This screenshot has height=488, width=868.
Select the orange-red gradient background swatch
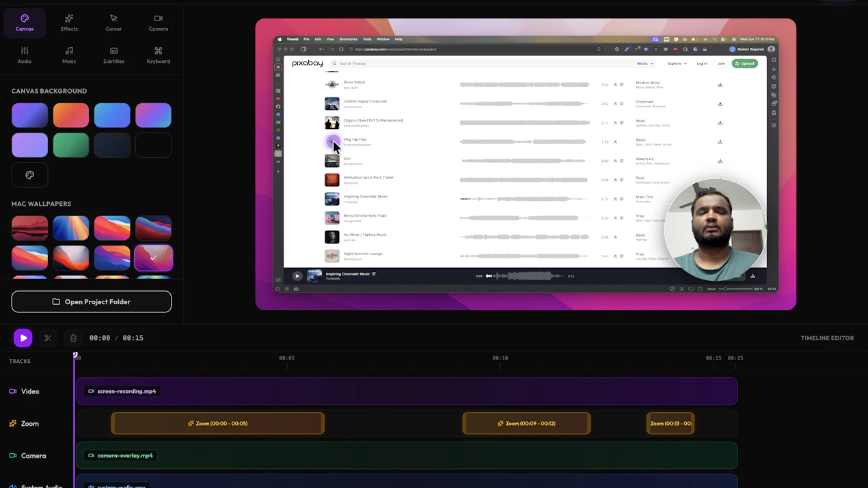[x=71, y=116]
